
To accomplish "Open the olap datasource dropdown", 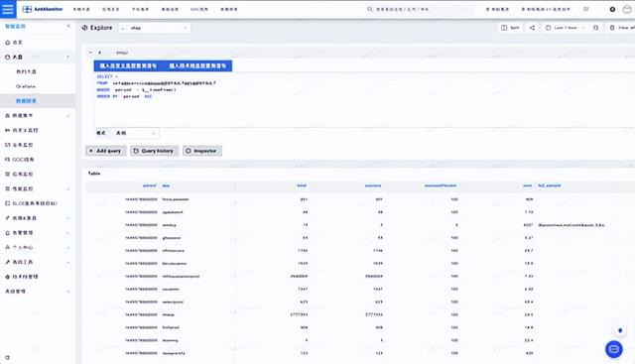I will [155, 28].
